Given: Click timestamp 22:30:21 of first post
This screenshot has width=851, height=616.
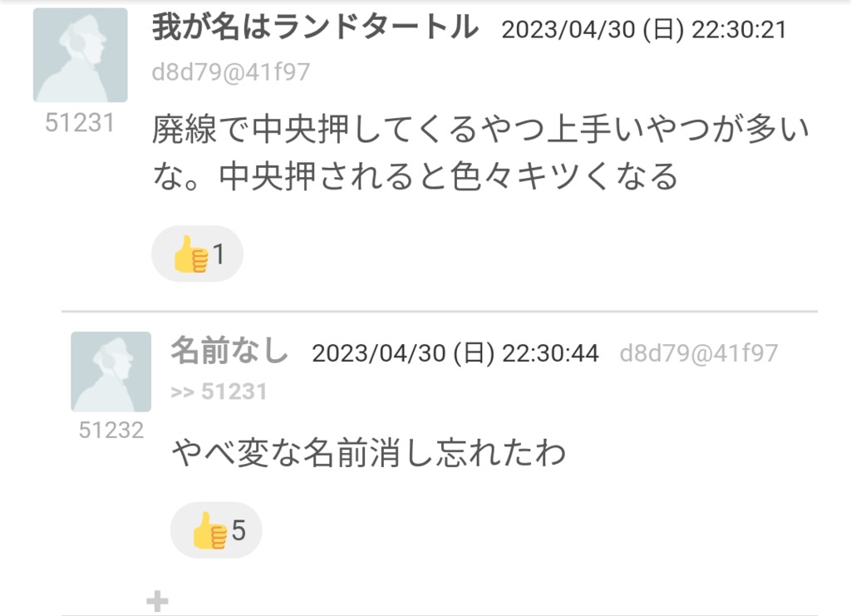Looking at the screenshot, I should (739, 29).
